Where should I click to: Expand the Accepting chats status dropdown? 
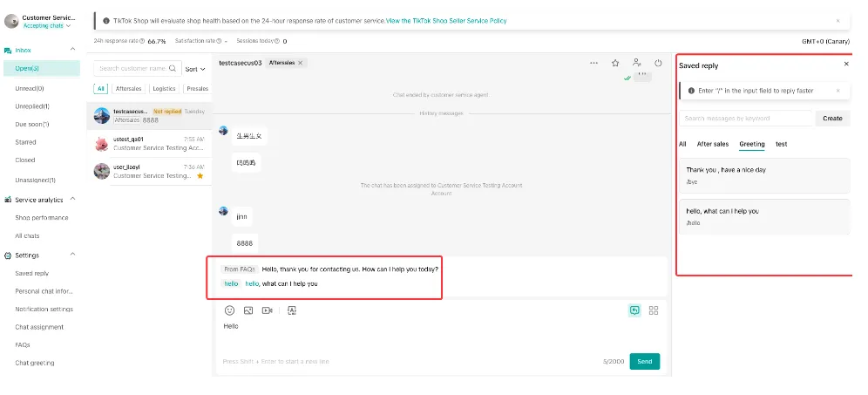click(47, 25)
